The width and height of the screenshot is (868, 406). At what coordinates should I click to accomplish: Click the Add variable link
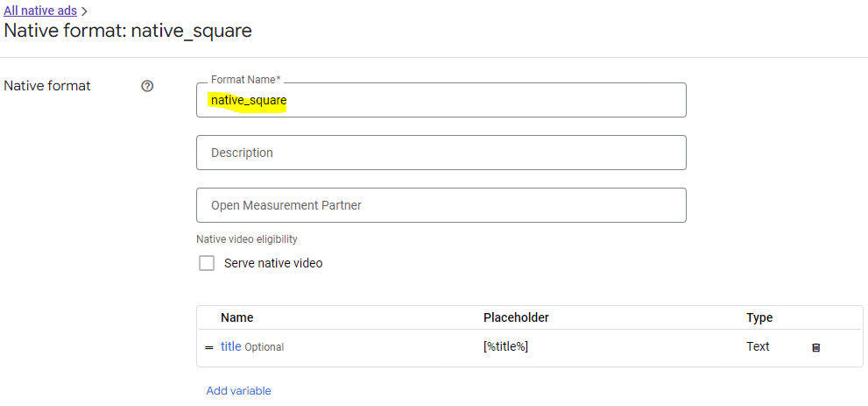238,391
